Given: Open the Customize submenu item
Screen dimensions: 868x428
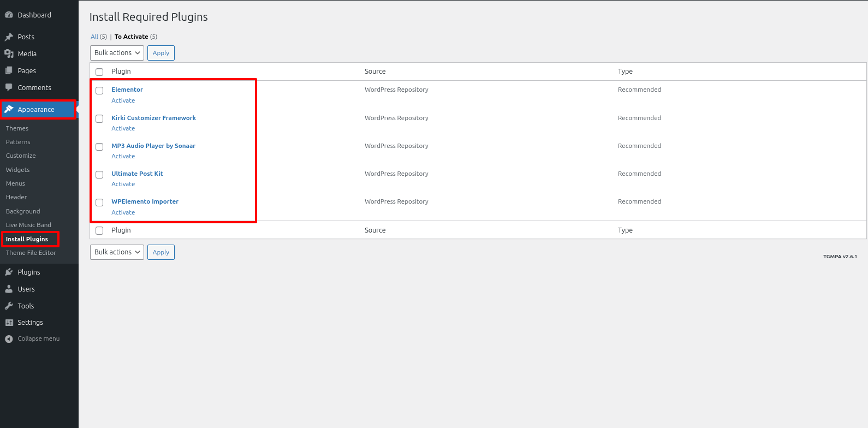Looking at the screenshot, I should [x=21, y=156].
